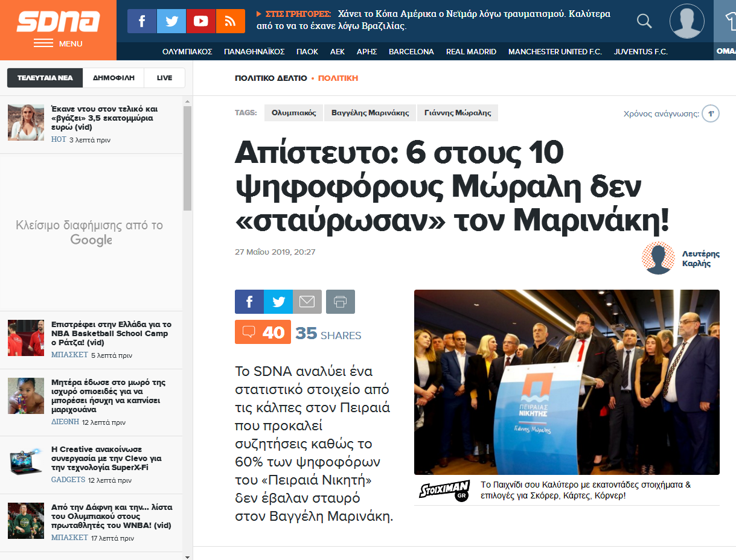
Task: Click laptop thumbnail of Creative story
Action: point(26,463)
